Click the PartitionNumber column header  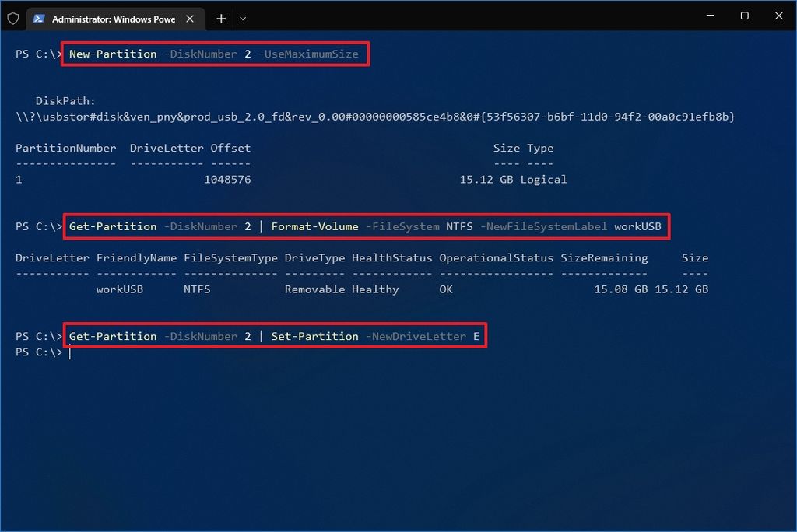coord(65,148)
